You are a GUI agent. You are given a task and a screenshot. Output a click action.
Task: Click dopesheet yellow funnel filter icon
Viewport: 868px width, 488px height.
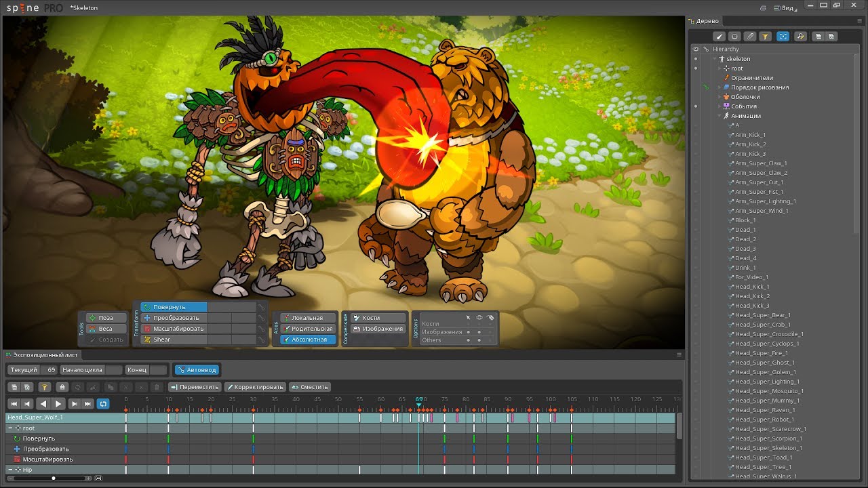tap(43, 387)
